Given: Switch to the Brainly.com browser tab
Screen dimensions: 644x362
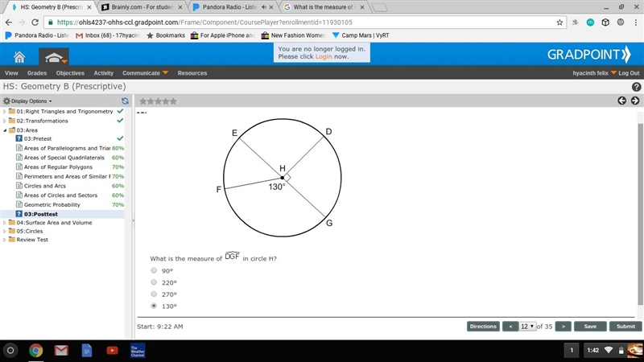Looking at the screenshot, I should [x=142, y=7].
